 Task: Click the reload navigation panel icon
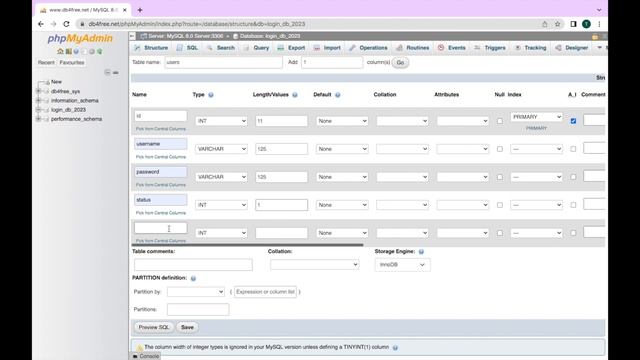(100, 51)
